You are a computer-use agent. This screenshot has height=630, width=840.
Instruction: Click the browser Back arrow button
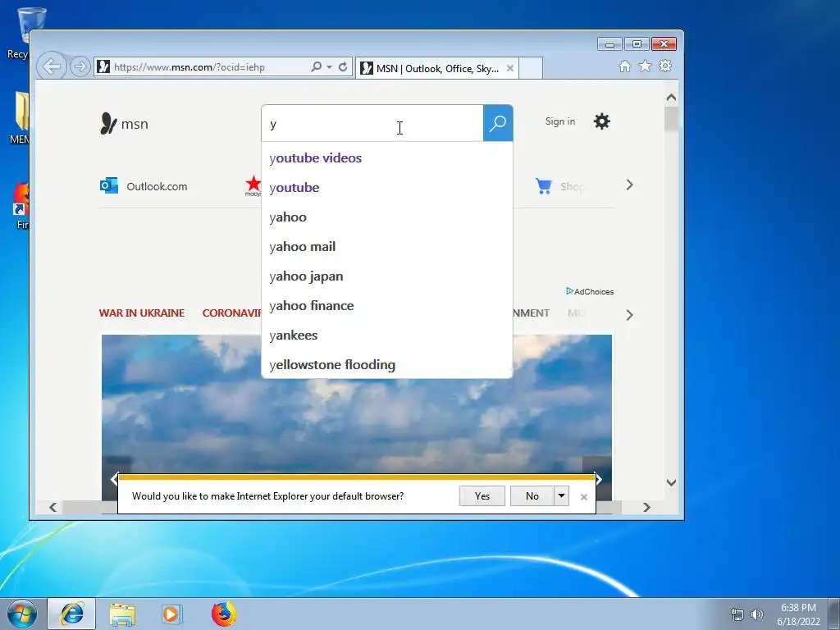(x=52, y=67)
